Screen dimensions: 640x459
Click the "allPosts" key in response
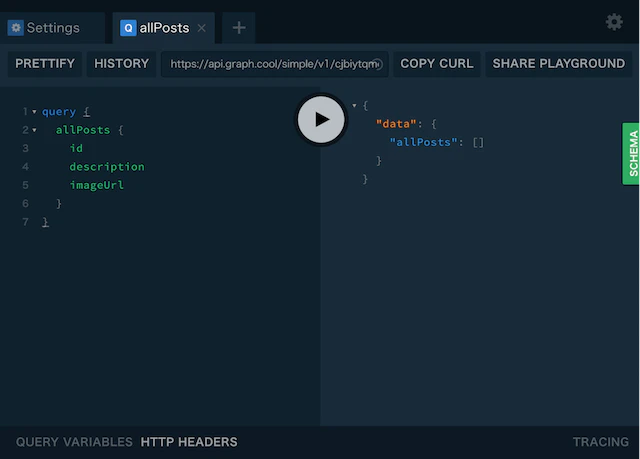423,142
